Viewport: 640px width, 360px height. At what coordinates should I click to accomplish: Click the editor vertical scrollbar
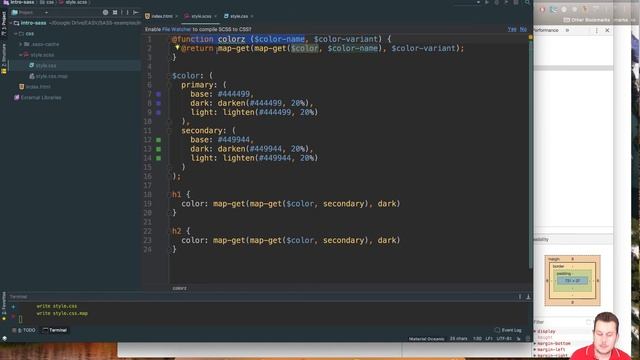[x=530, y=155]
